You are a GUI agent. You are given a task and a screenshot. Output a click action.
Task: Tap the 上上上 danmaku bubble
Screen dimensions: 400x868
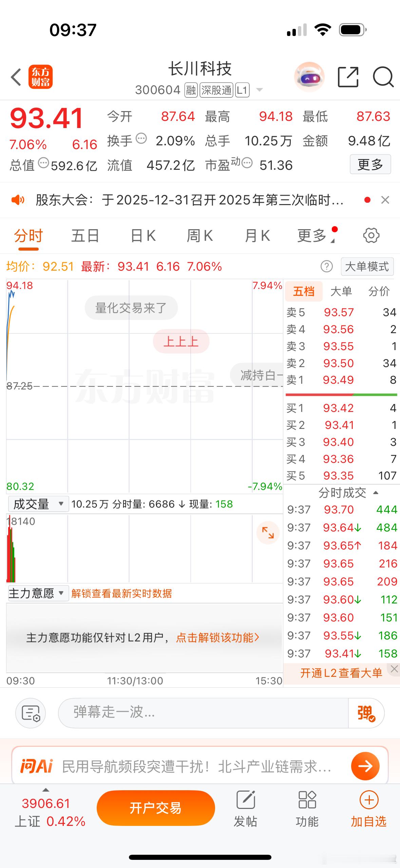[x=181, y=341]
